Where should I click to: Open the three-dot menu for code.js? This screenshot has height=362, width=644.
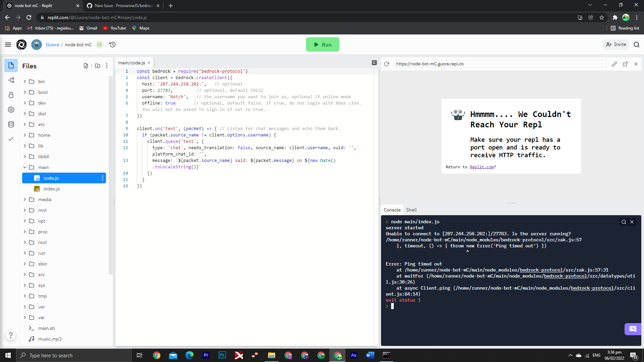103,178
